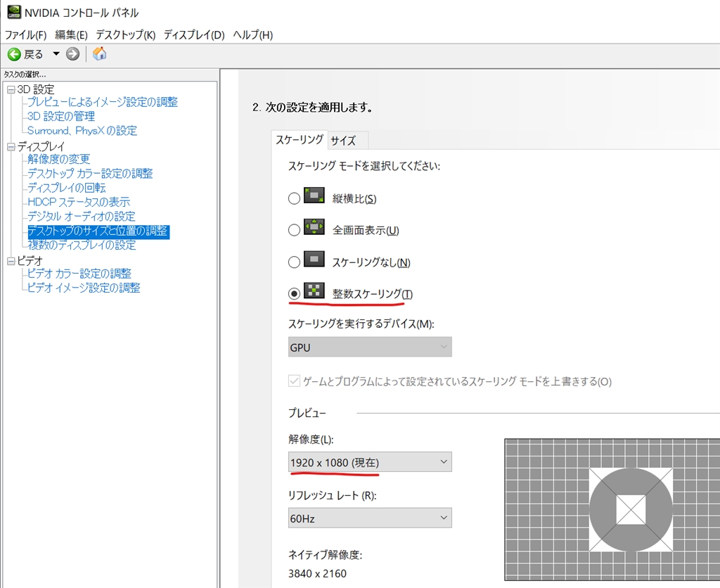Open デスクトップ カラー設定の調整

pos(90,173)
